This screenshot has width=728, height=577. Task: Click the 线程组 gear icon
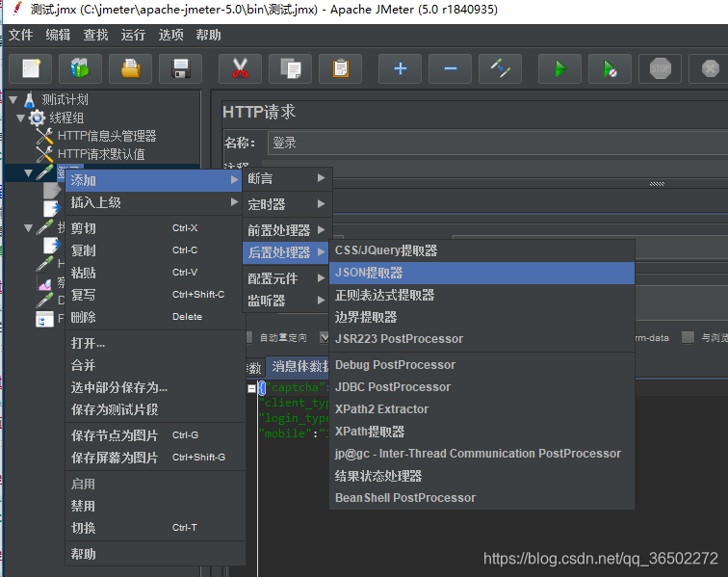(x=37, y=118)
